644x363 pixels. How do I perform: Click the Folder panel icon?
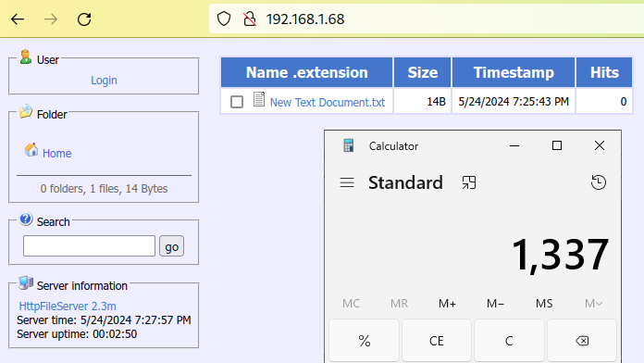tap(26, 111)
